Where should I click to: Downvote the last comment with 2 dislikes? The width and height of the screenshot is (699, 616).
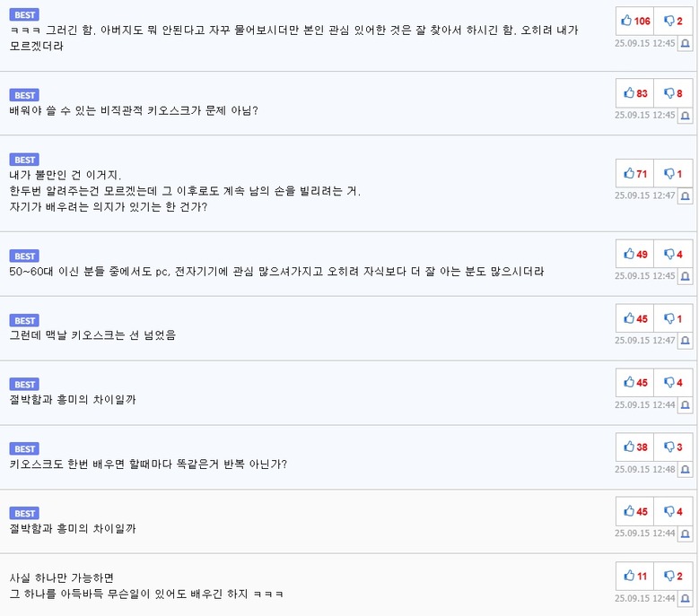(673, 576)
